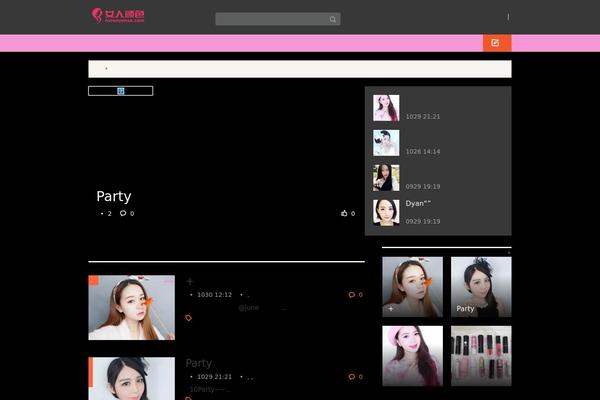Click the small blue icon in the outlined box
600x400 pixels.
click(x=121, y=91)
